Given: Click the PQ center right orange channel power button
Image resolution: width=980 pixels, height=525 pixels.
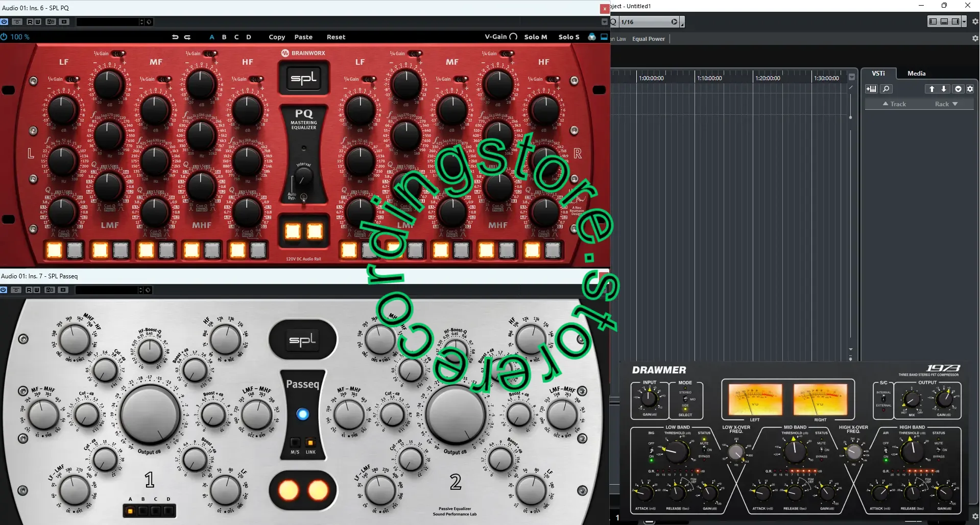Looking at the screenshot, I should point(315,231).
